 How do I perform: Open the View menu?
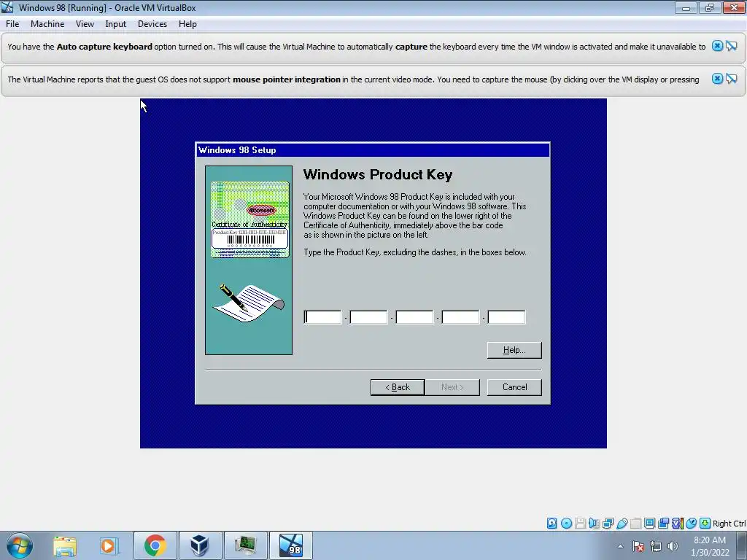85,24
